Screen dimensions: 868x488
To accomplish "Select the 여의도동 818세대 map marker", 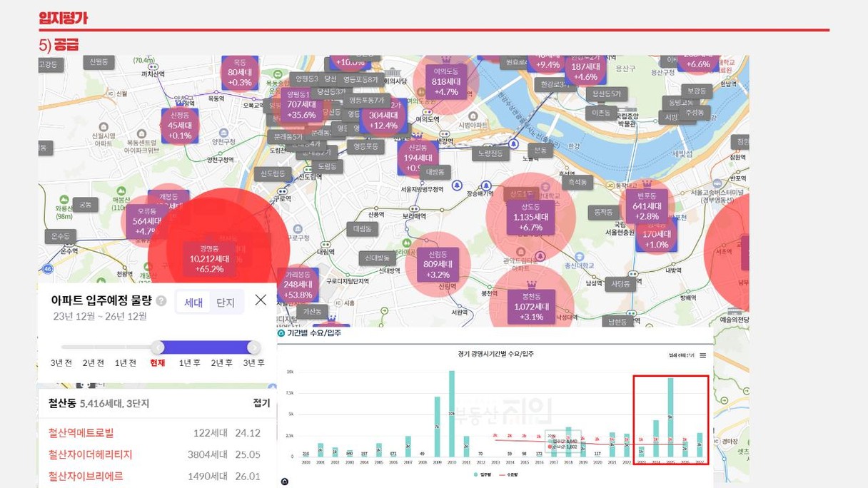I will (x=445, y=81).
